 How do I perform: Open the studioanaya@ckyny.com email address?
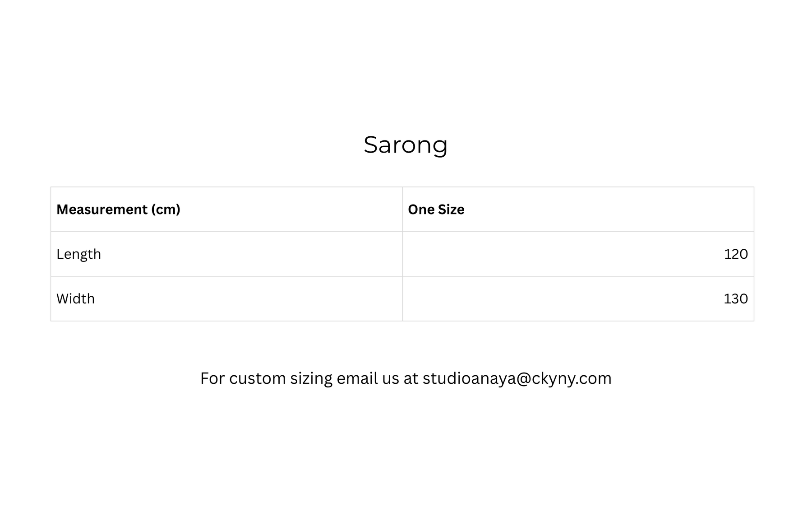[x=517, y=378]
